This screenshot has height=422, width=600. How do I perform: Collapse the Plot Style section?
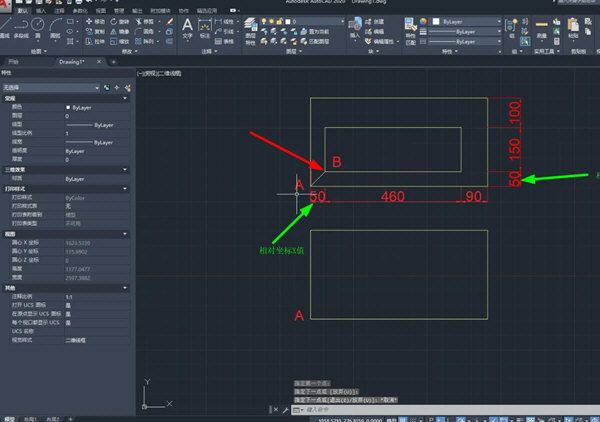[125, 189]
